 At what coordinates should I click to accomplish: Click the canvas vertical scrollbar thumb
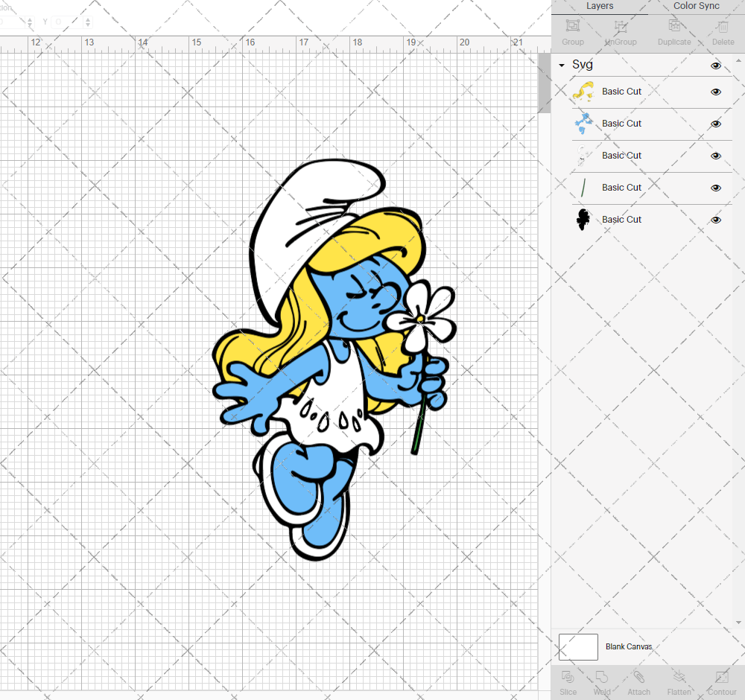(544, 83)
